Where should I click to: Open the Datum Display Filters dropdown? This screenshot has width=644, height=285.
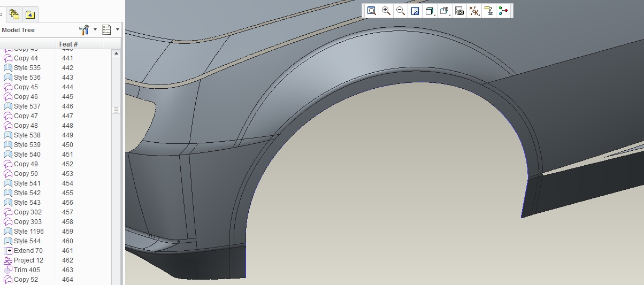click(x=474, y=11)
